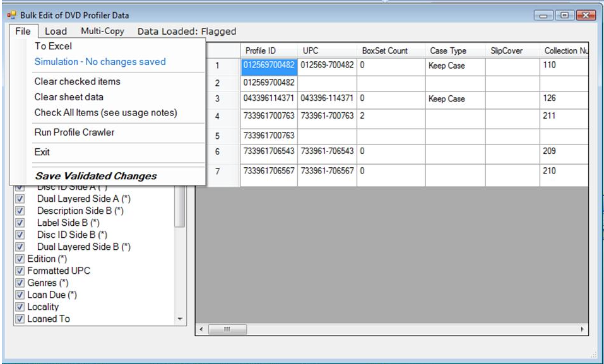604x364 pixels.
Task: Choose To Excel from File menu
Action: click(x=53, y=46)
